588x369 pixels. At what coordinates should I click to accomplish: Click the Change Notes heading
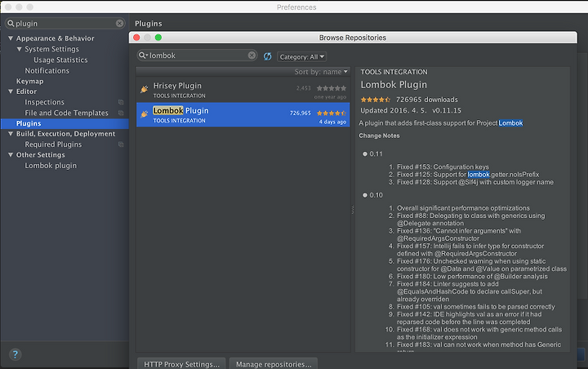[379, 136]
